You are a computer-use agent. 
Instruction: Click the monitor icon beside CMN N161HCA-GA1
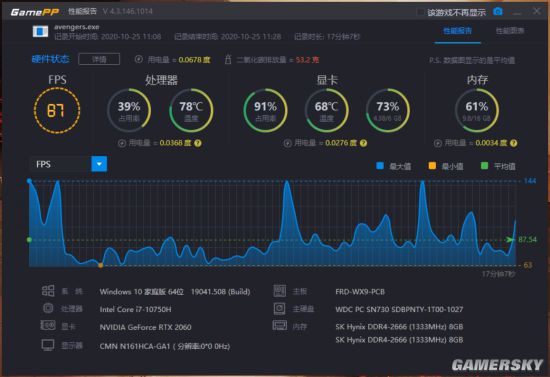coord(48,345)
